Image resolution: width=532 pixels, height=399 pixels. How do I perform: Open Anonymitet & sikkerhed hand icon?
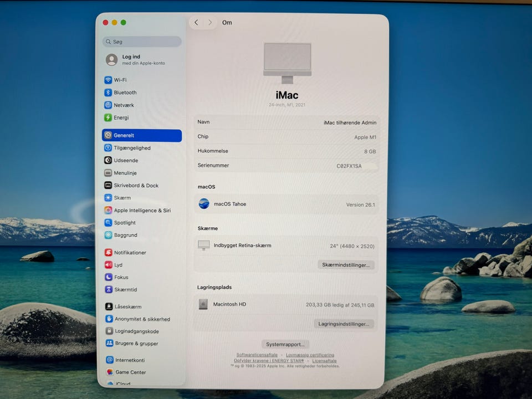pos(109,319)
